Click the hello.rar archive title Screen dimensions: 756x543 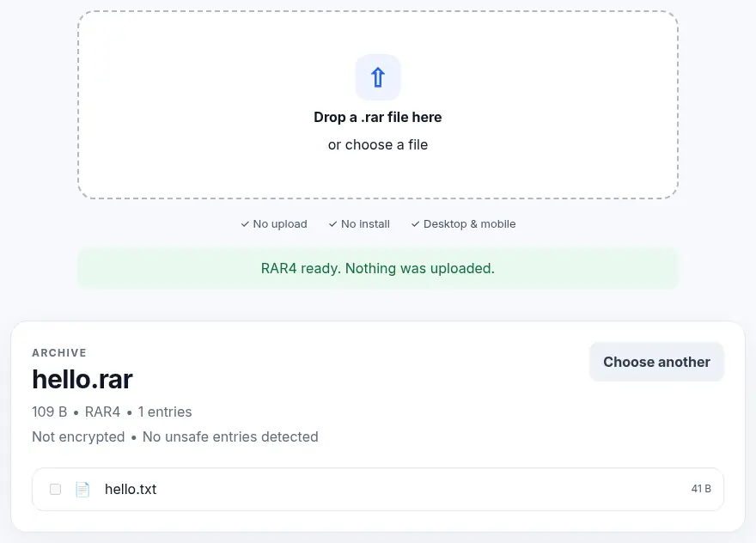[82, 379]
